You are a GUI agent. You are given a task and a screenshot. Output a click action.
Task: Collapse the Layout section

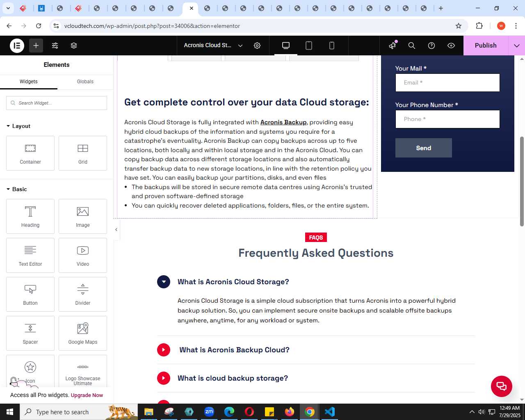[x=18, y=126]
